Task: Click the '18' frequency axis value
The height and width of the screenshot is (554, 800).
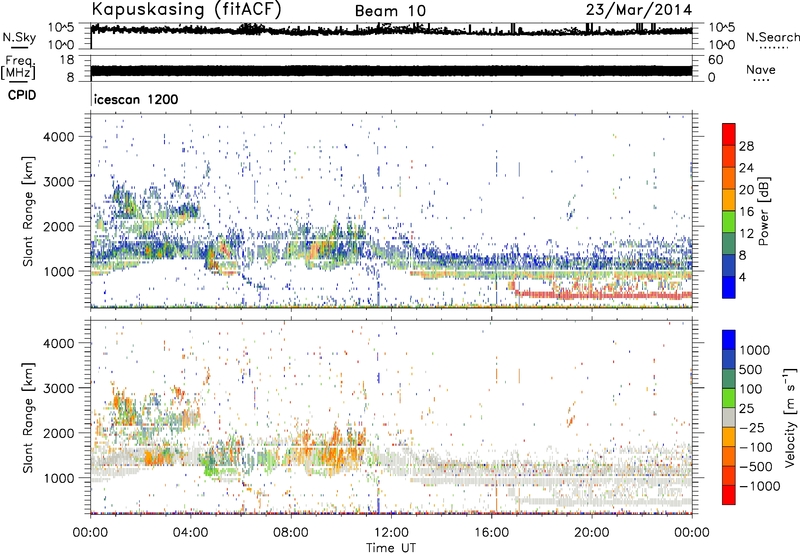Action: 66,60
